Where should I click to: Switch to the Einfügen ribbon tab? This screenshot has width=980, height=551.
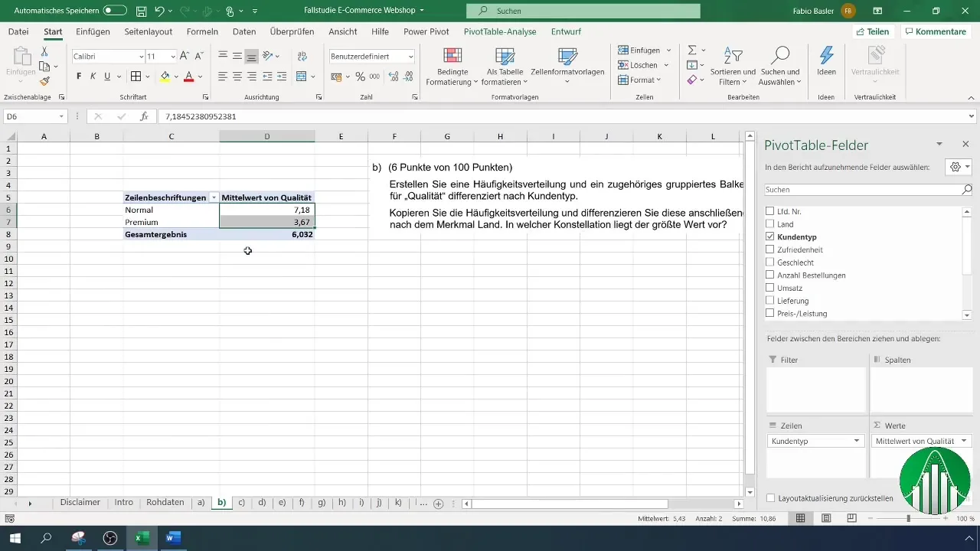point(93,31)
